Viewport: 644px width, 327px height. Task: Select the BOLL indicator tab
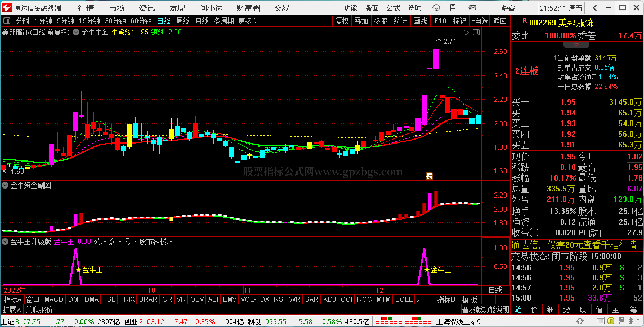pos(404,299)
